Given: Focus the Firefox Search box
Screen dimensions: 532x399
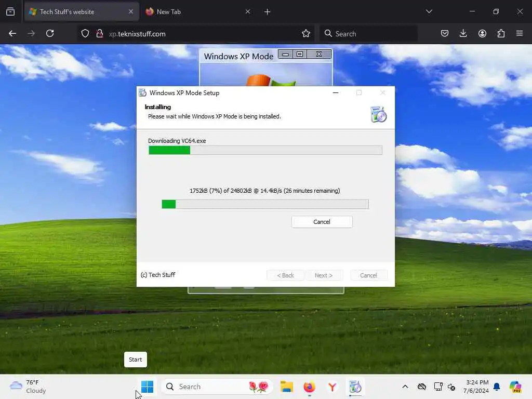Looking at the screenshot, I should [x=368, y=34].
